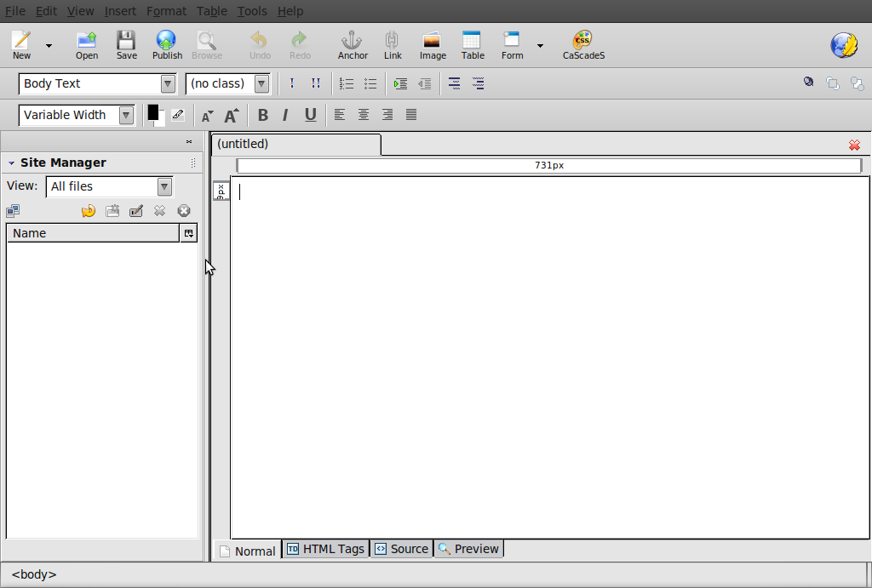
Task: Switch to the Preview tab
Action: pos(468,549)
